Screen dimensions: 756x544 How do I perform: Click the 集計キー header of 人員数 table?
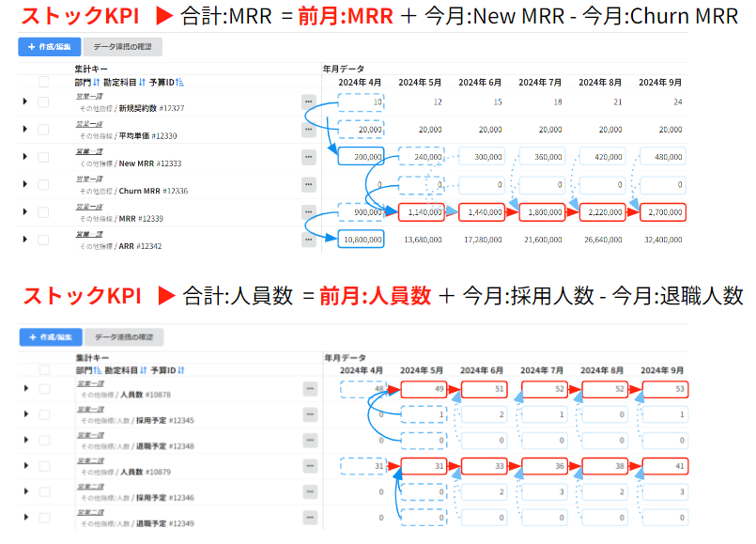(92, 358)
